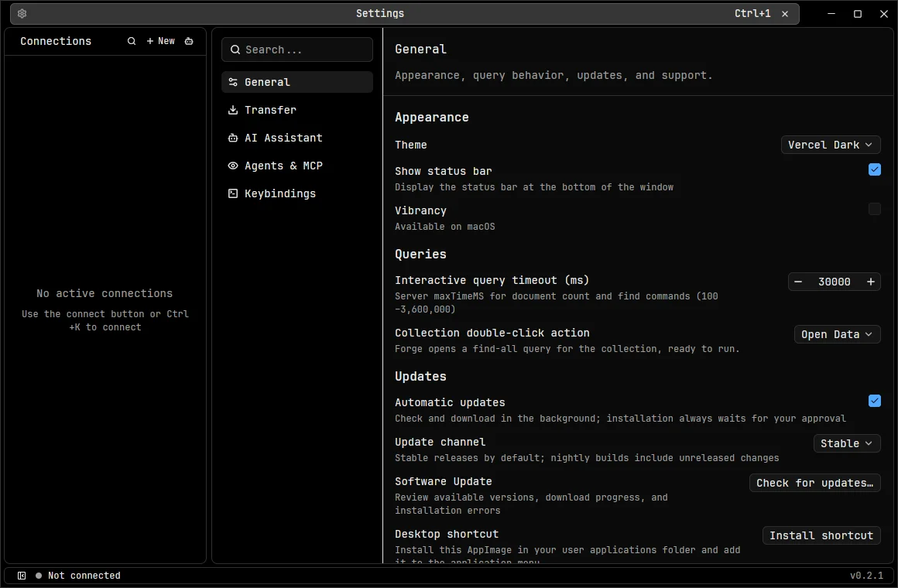Click the Agents & MCP eye icon

coord(233,166)
